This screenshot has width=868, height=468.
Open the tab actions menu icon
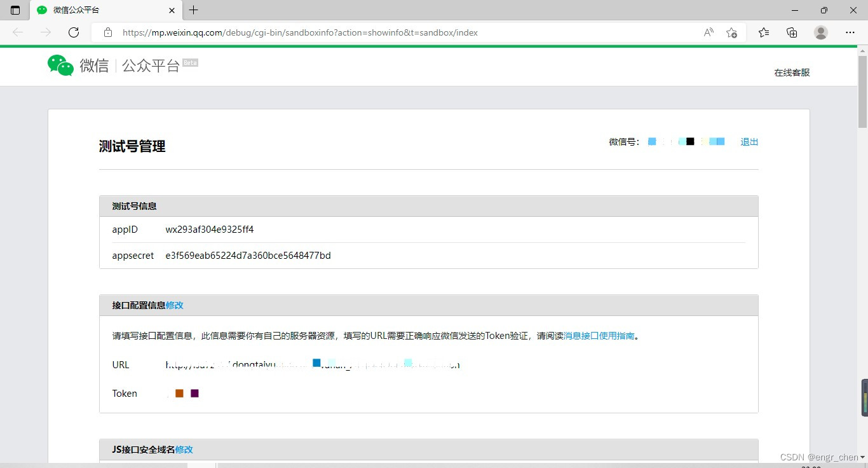[x=15, y=10]
